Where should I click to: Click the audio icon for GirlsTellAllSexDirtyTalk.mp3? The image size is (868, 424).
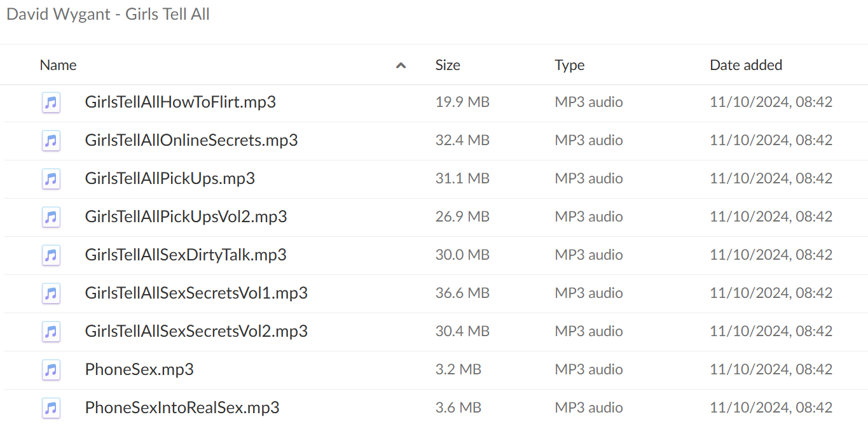[52, 255]
